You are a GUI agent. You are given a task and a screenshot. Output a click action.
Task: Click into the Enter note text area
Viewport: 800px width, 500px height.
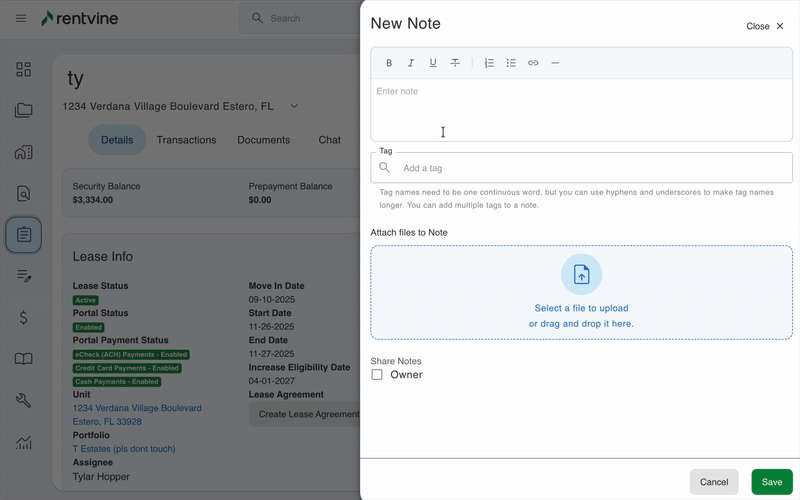click(580, 110)
